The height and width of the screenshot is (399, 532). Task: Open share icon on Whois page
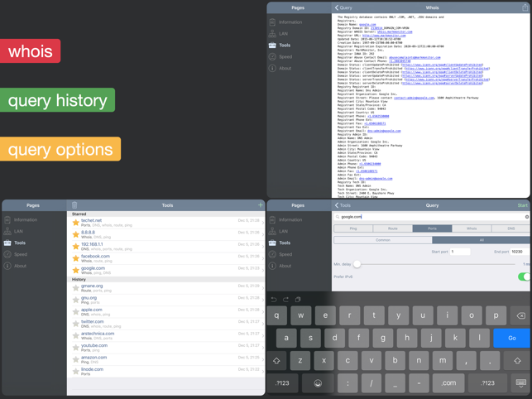pos(525,7)
